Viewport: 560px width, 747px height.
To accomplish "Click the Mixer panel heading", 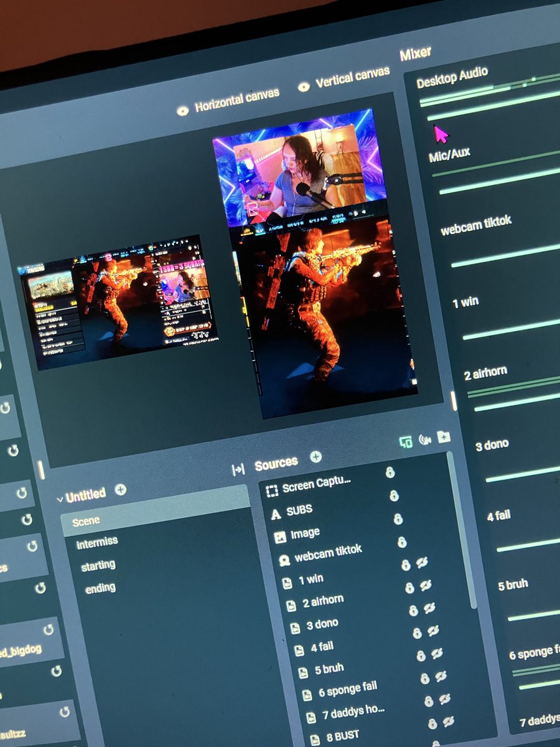I will tap(416, 54).
